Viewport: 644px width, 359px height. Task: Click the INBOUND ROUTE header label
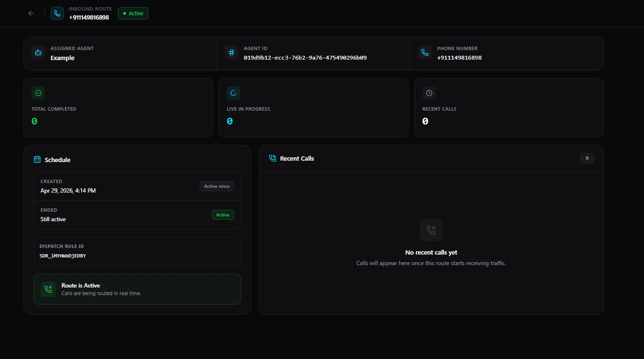[x=90, y=9]
